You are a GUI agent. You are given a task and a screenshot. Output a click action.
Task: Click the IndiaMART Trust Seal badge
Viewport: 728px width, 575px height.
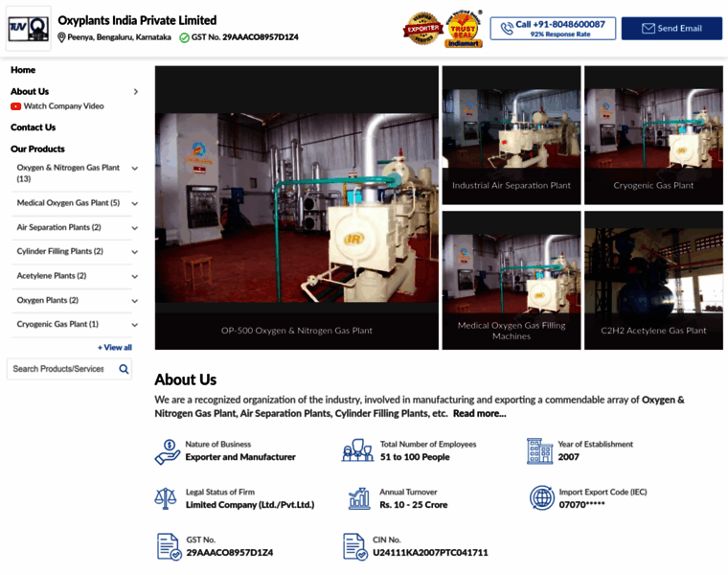464,31
